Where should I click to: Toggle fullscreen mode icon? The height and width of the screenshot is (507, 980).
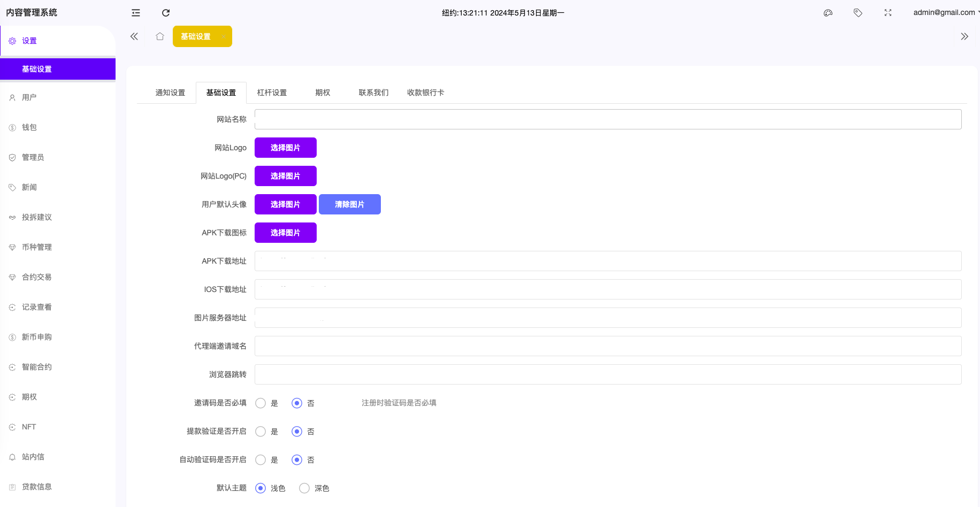tap(888, 13)
